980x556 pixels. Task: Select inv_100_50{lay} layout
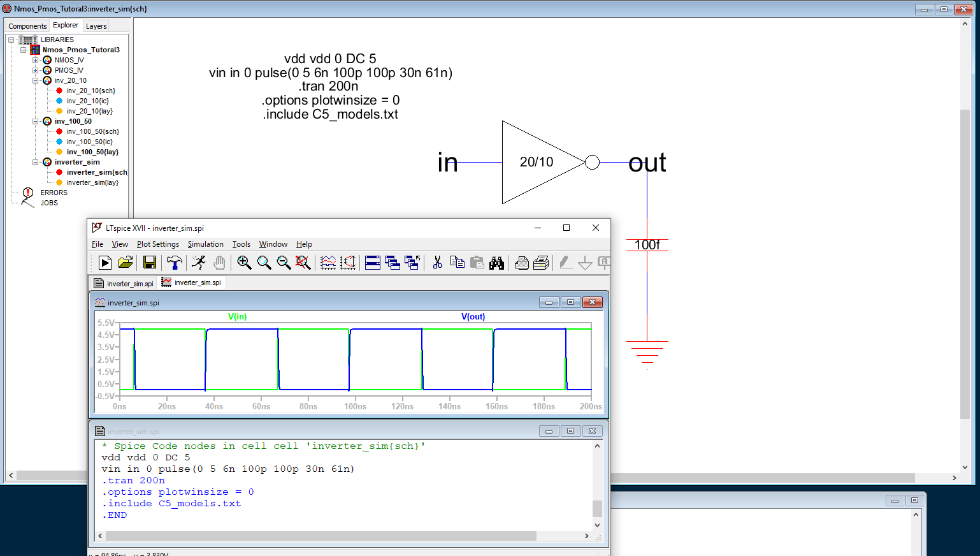coord(92,152)
